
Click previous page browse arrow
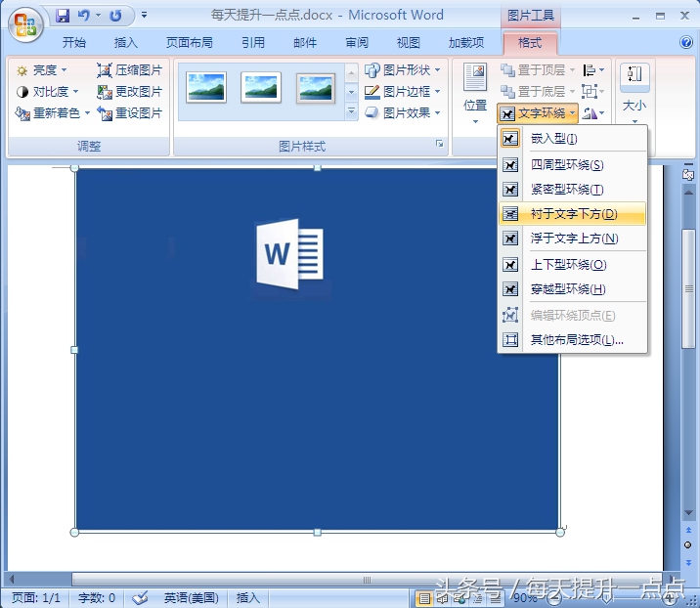point(688,531)
